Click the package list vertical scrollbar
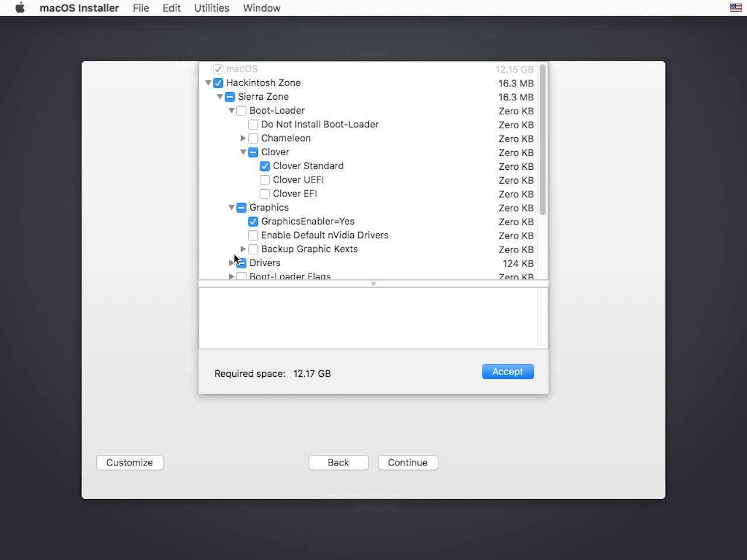The width and height of the screenshot is (747, 560). [543, 140]
